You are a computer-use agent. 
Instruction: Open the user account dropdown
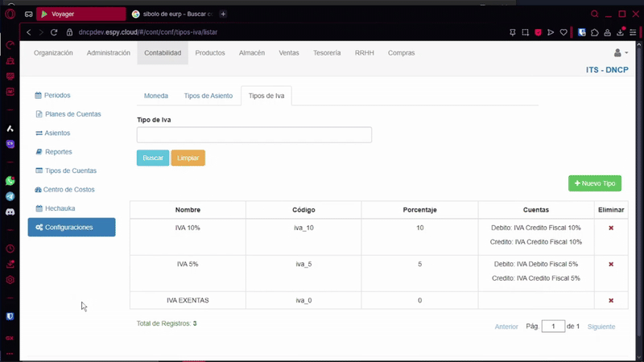620,53
